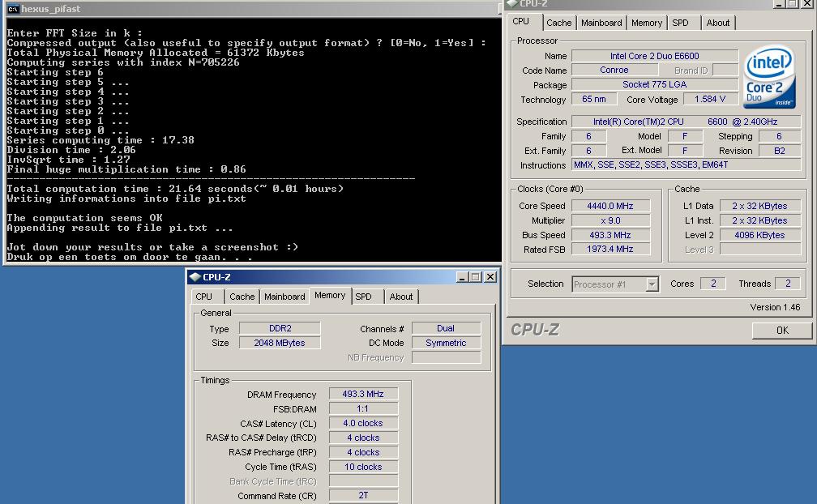Image resolution: width=817 pixels, height=504 pixels.
Task: Open Mainboard tab in CPU window
Action: point(601,23)
